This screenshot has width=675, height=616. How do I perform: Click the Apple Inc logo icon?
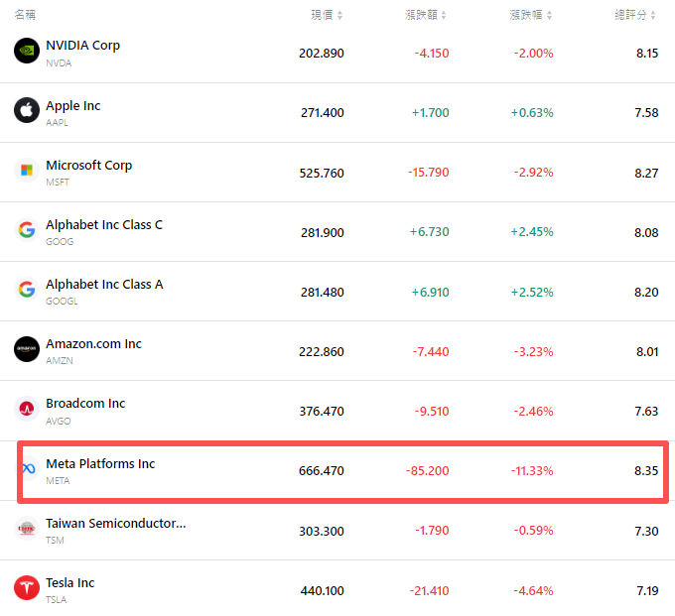[27, 111]
